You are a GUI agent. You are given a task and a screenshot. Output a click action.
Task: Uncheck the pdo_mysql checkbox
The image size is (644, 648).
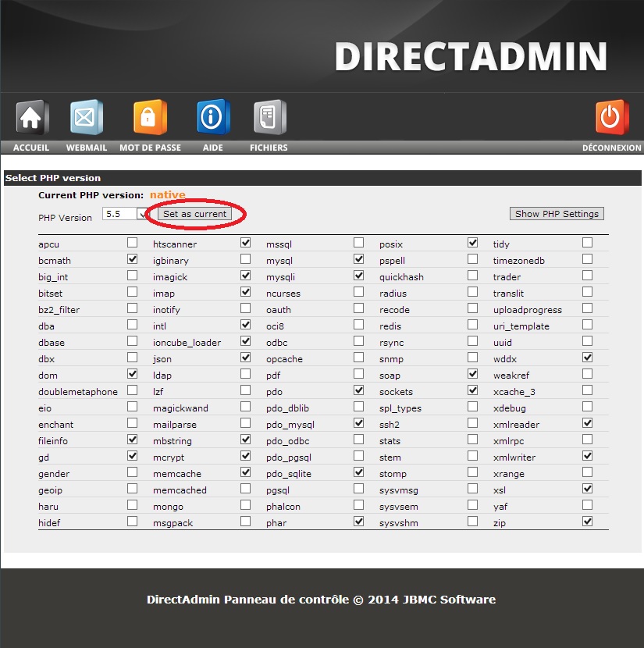(358, 423)
